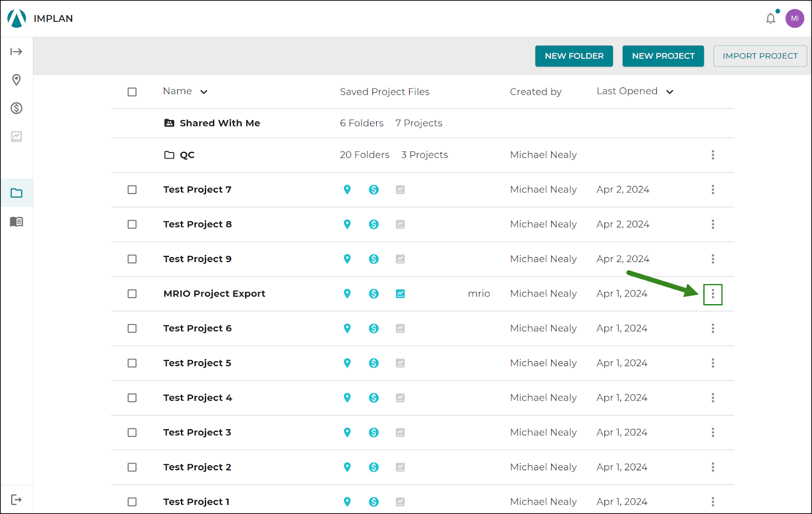This screenshot has width=812, height=514.
Task: Open the Regions location pin in sidebar
Action: click(17, 80)
